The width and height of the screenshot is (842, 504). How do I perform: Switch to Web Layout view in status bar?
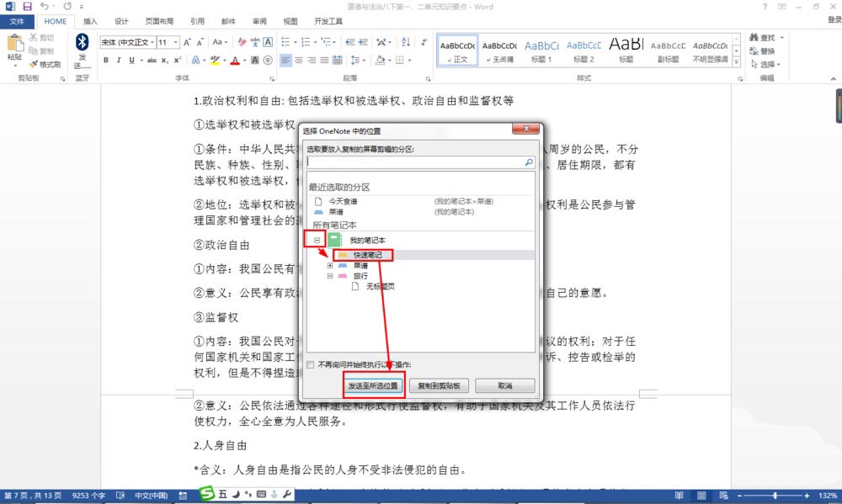(723, 496)
